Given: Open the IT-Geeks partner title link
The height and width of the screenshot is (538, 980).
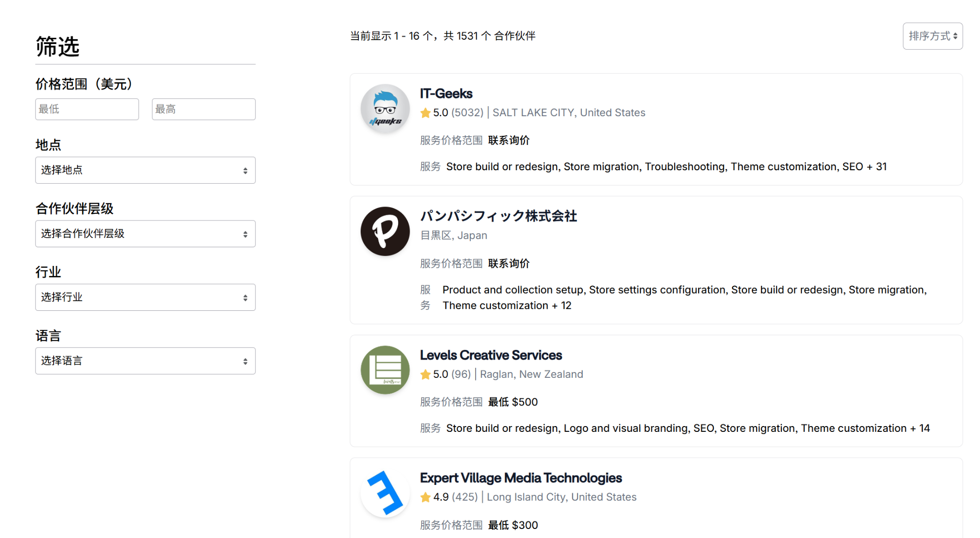Looking at the screenshot, I should (x=446, y=93).
